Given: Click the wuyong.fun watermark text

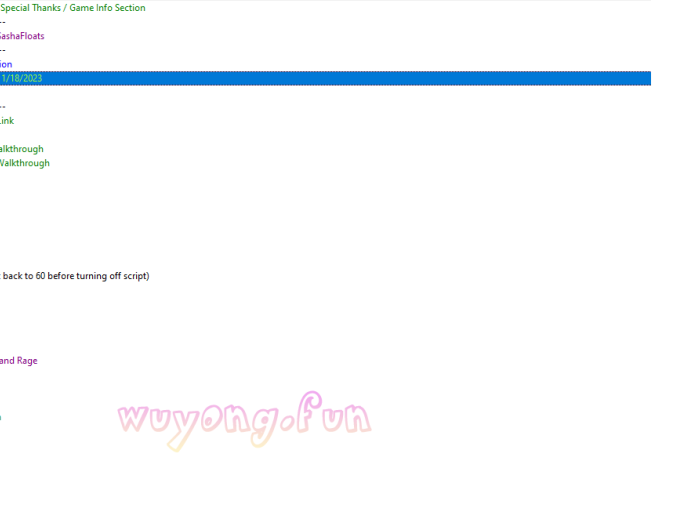Looking at the screenshot, I should coord(245,420).
